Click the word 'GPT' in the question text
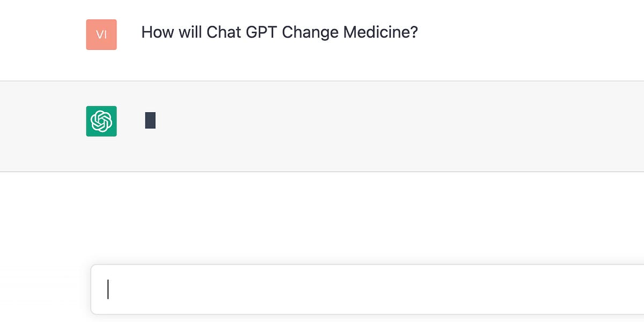 coord(259,32)
